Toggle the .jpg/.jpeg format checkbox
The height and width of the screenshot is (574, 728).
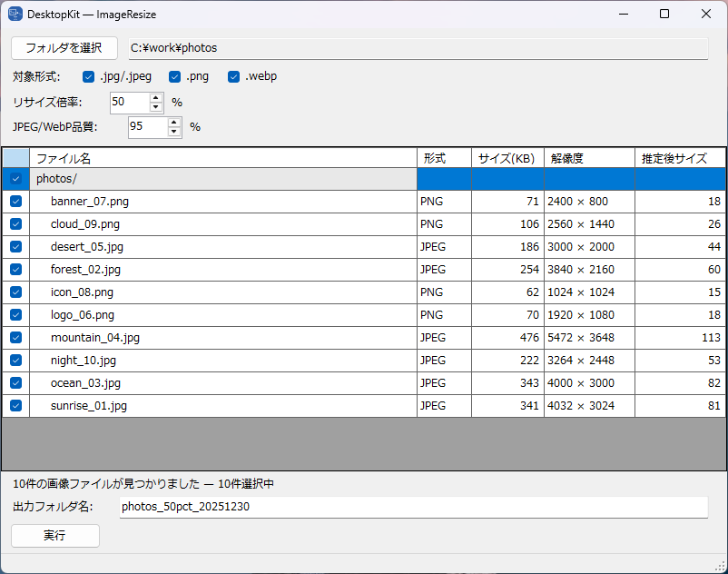pyautogui.click(x=88, y=76)
